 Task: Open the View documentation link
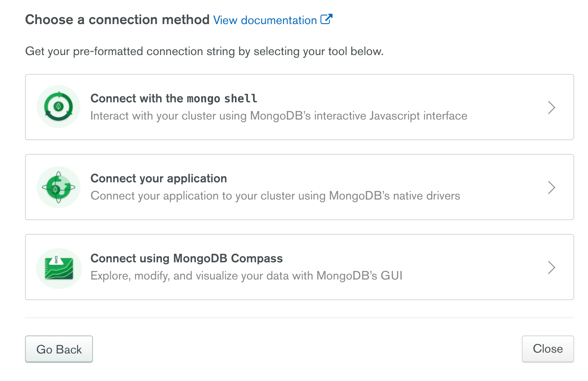(265, 20)
